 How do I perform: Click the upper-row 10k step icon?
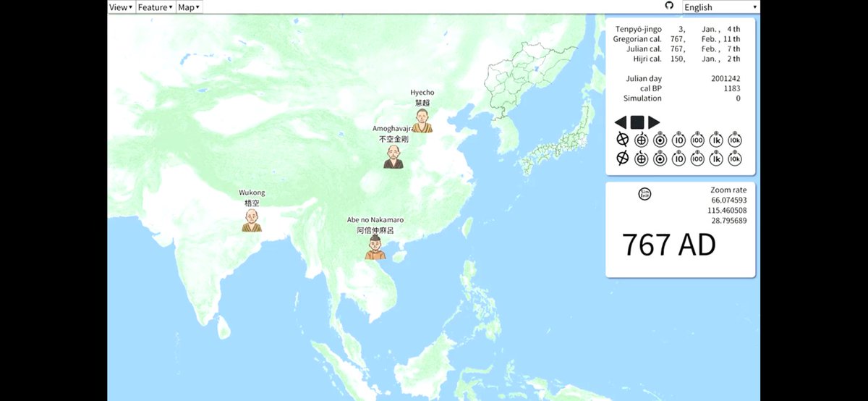735,139
